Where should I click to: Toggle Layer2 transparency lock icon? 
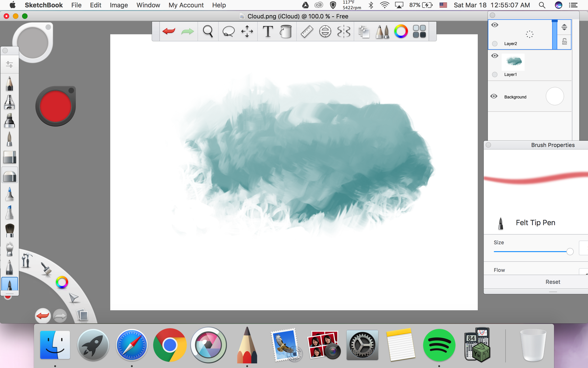click(564, 42)
